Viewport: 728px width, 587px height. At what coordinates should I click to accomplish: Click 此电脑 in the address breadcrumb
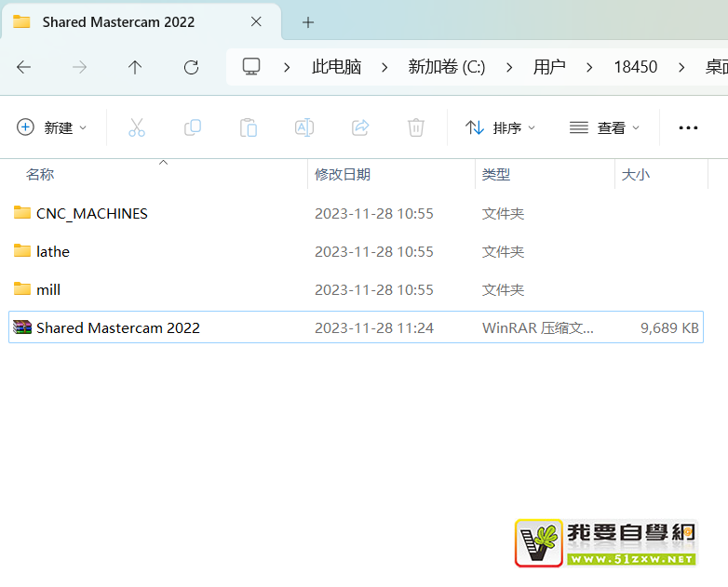[x=336, y=67]
